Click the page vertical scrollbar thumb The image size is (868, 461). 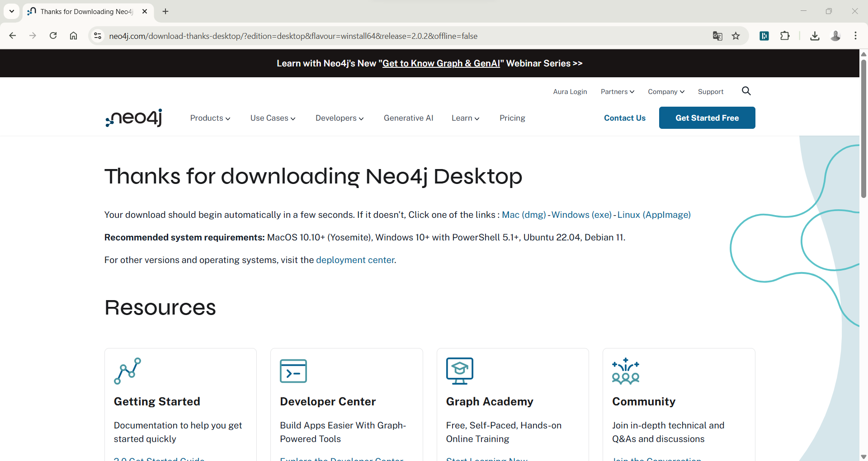(x=863, y=129)
